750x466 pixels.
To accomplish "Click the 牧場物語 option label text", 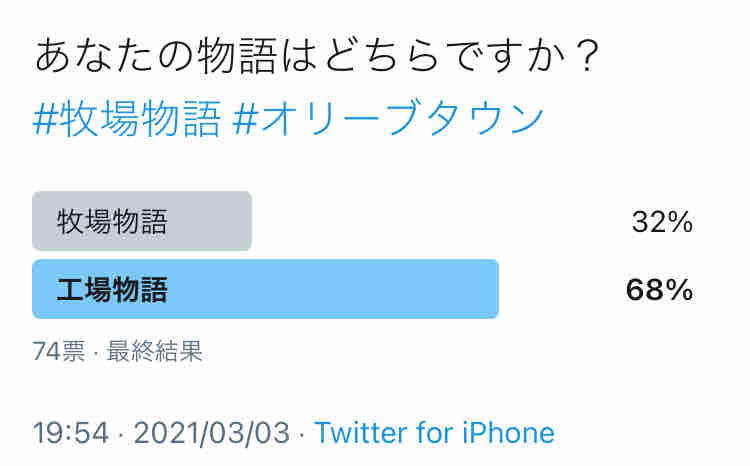I will click(x=112, y=222).
